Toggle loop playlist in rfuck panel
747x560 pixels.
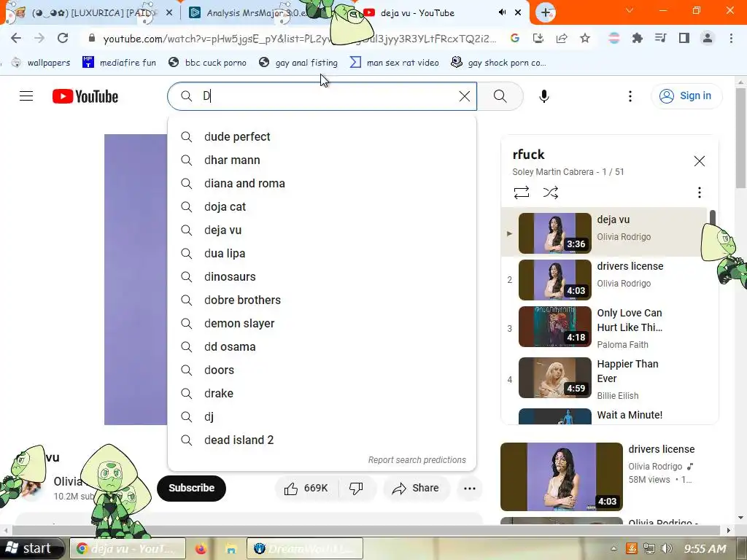click(x=522, y=192)
